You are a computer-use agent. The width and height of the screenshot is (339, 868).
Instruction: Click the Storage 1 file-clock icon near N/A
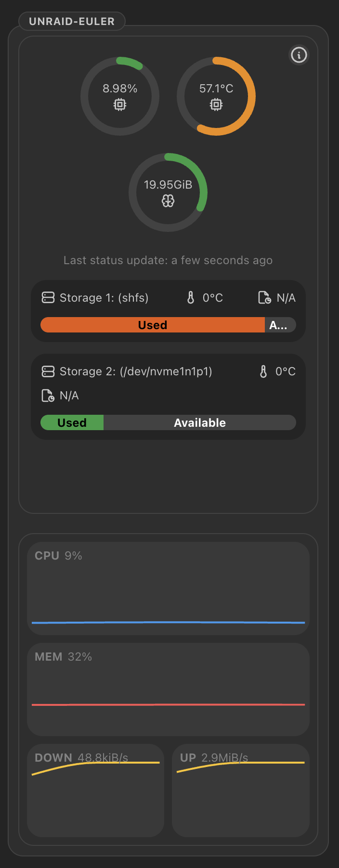tap(264, 298)
